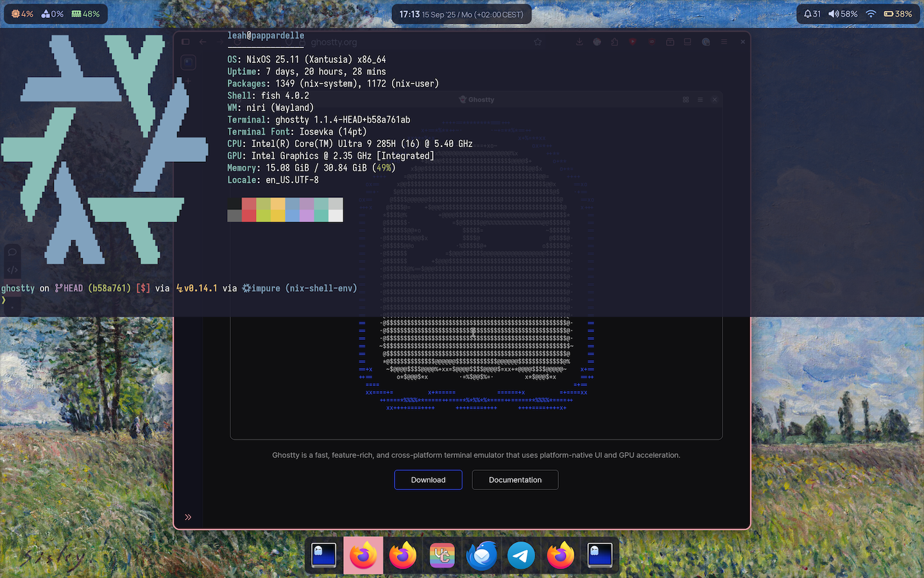Click the Firefox bookmark star behind the terminal

(538, 42)
